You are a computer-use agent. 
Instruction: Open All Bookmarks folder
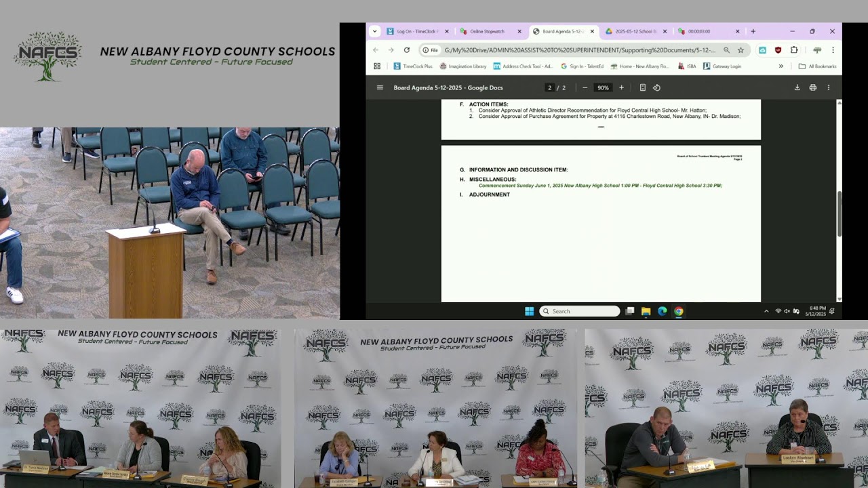(x=817, y=66)
